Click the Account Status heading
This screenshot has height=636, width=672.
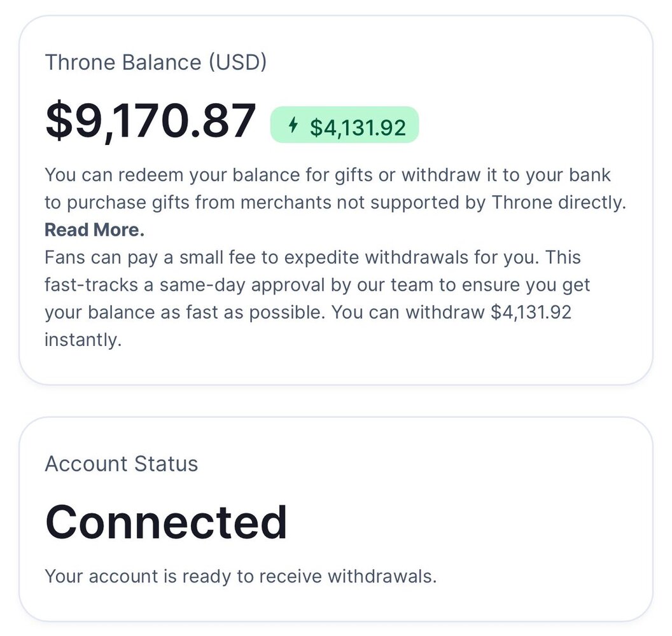pyautogui.click(x=121, y=464)
